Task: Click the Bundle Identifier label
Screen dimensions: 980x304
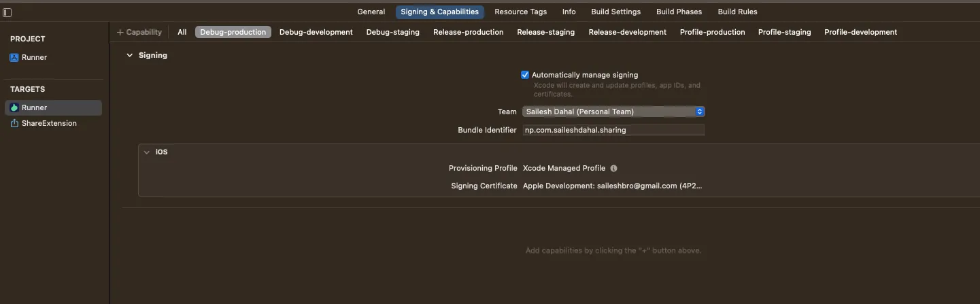Action: coord(487,130)
